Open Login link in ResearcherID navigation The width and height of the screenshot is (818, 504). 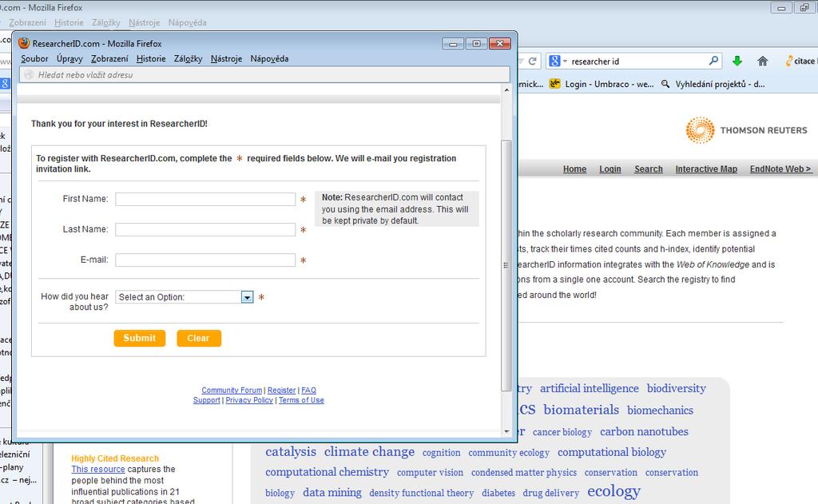pos(610,169)
